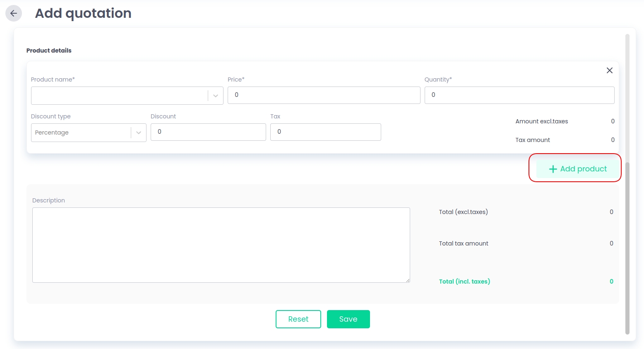Focus the Price input field
This screenshot has height=349, width=644.
[324, 95]
